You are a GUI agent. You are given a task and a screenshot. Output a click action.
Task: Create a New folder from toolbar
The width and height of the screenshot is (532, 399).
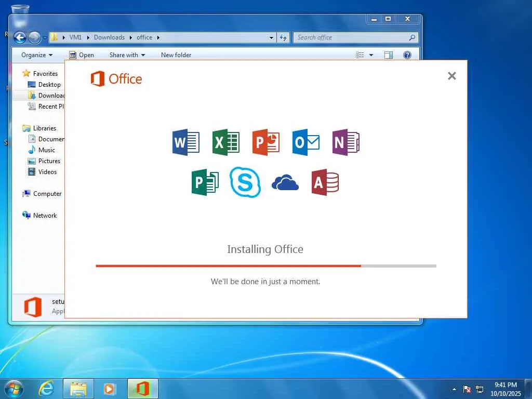[x=176, y=55]
